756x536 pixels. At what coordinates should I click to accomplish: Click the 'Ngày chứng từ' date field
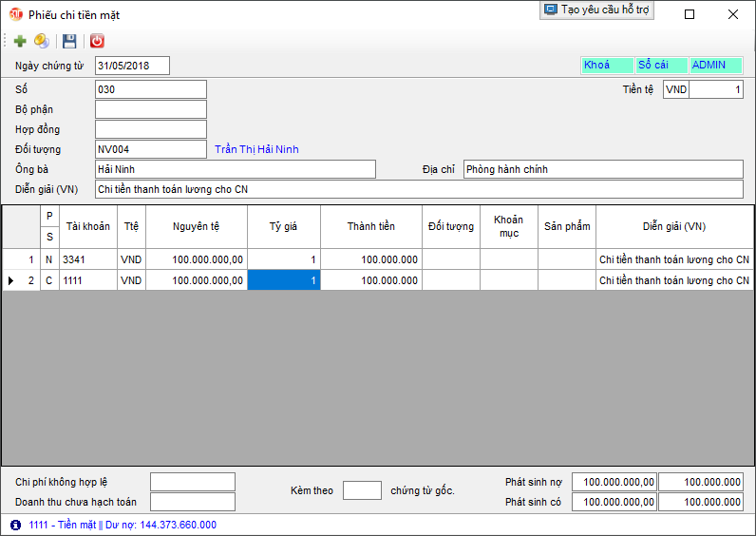click(132, 66)
